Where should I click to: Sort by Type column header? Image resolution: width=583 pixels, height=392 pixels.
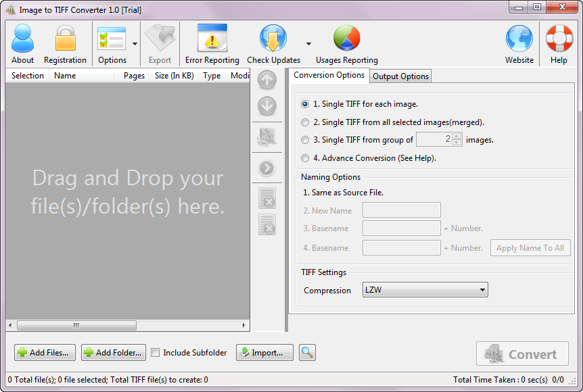[212, 76]
